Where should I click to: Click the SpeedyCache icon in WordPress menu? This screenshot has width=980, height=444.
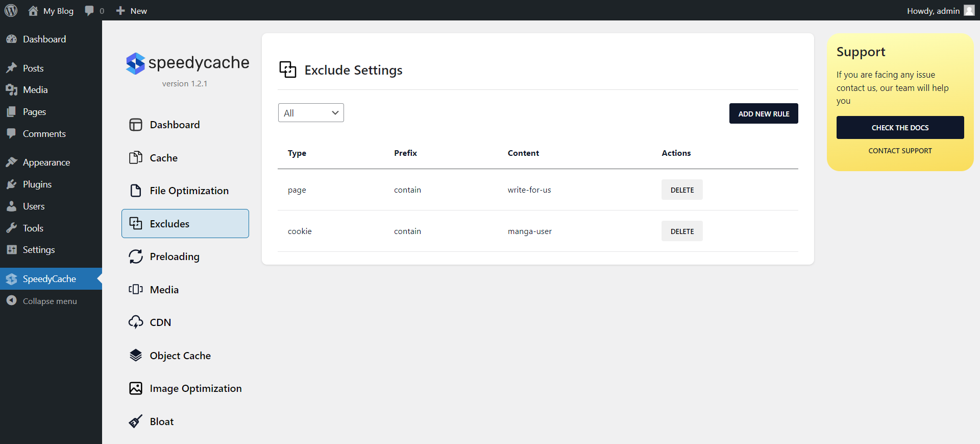11,279
